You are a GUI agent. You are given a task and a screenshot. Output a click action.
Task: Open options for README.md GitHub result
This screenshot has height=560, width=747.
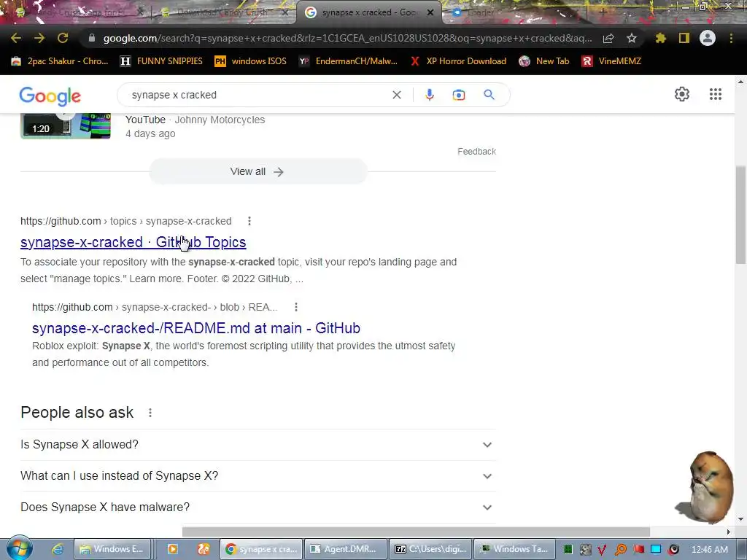(x=296, y=307)
